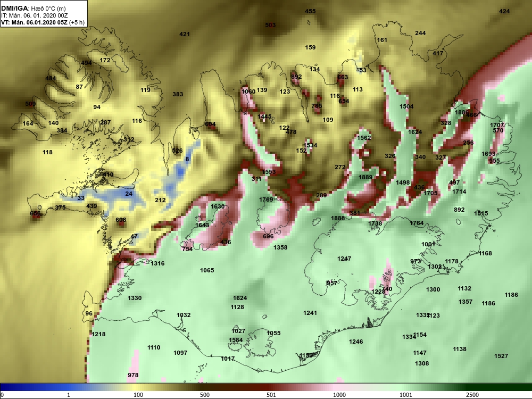Click the map value '1308'

tap(422, 363)
